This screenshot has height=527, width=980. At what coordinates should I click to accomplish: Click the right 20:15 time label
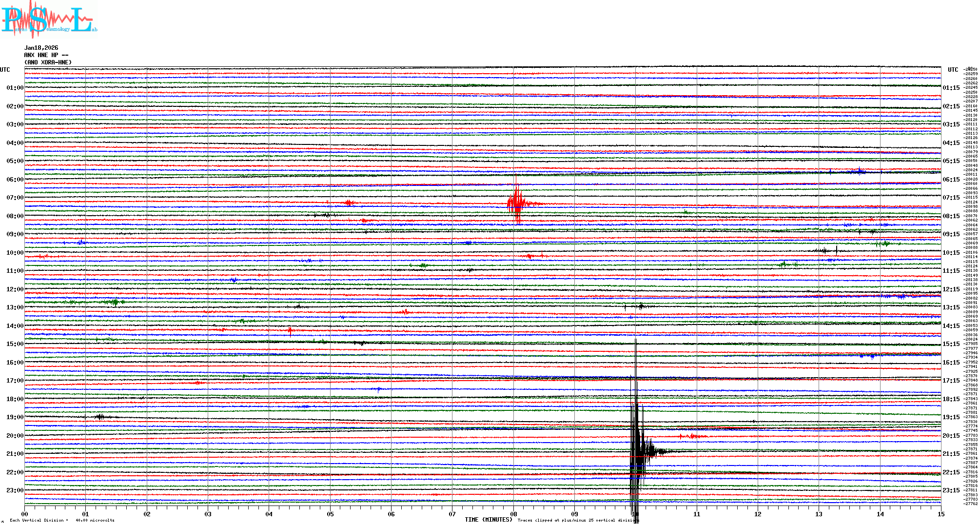[x=951, y=436]
